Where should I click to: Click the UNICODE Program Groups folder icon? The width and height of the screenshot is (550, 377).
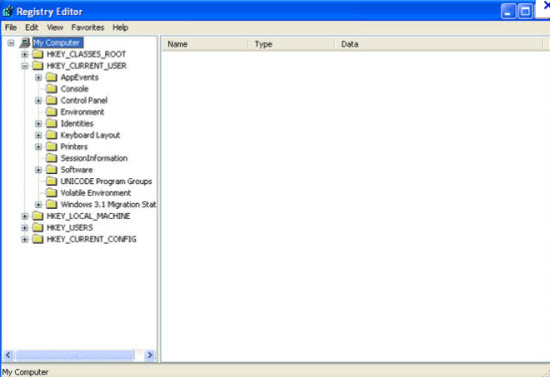pyautogui.click(x=52, y=181)
